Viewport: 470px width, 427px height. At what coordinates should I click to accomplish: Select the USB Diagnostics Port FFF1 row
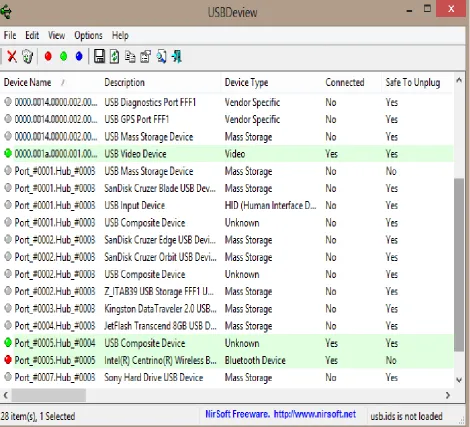(x=227, y=102)
